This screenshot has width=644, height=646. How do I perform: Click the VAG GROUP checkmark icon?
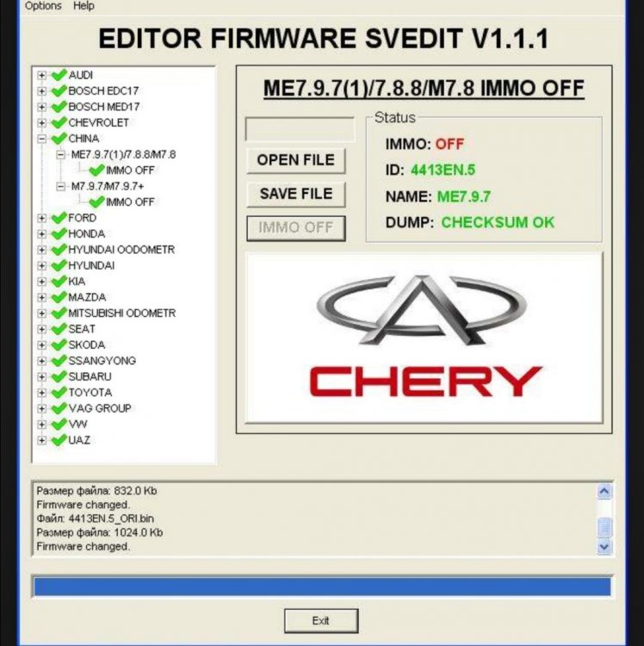pos(59,408)
